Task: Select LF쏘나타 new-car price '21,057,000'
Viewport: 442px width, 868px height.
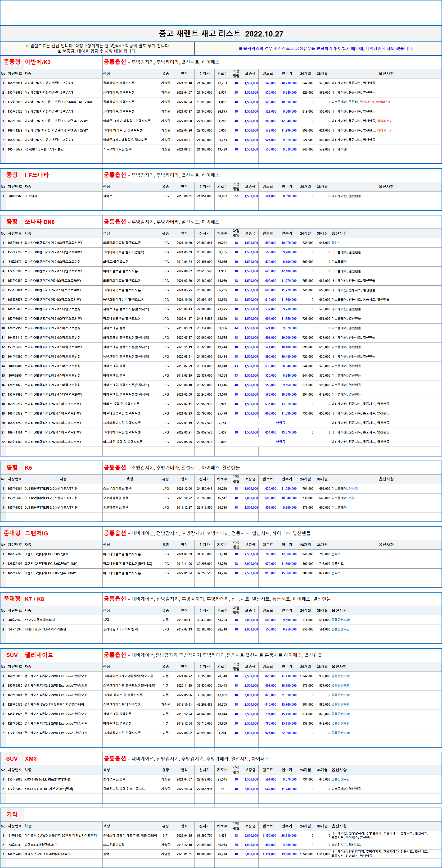Action: pos(204,196)
